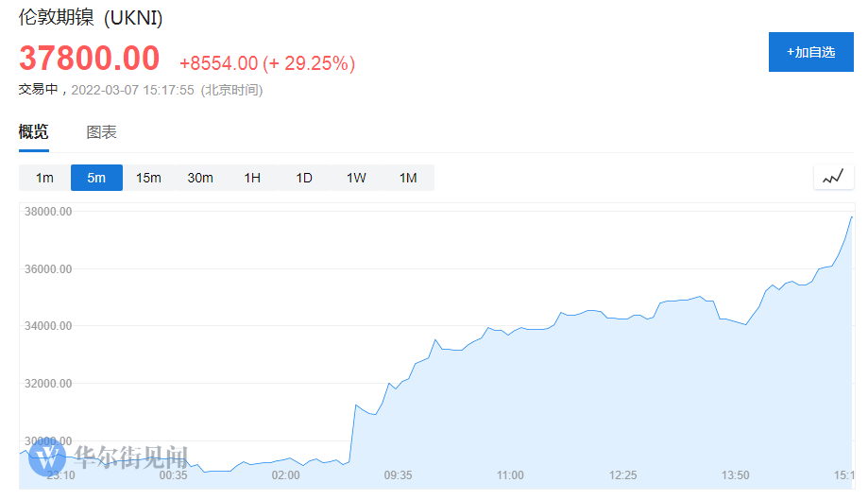
Task: Click the +8554.00 (+29.25%) change value
Action: [267, 63]
